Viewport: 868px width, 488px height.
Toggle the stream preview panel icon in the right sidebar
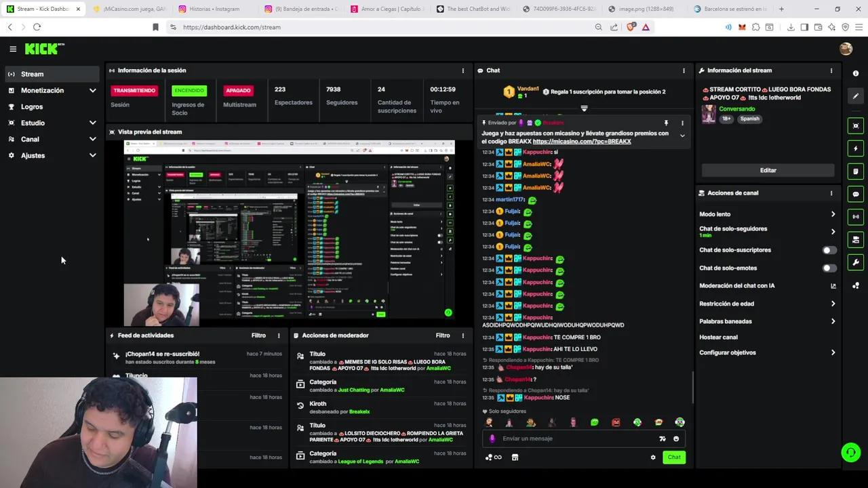click(856, 126)
